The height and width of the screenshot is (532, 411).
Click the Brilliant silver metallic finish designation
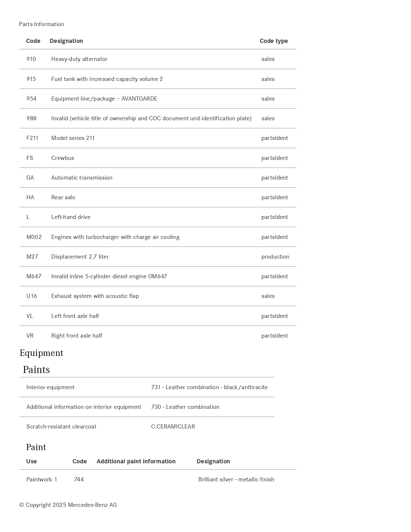pyautogui.click(x=236, y=479)
